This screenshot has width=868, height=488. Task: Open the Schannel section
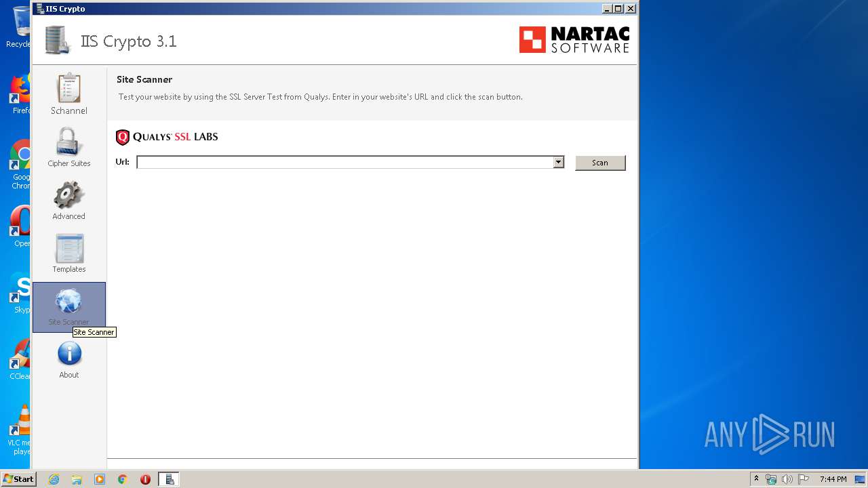click(x=68, y=94)
